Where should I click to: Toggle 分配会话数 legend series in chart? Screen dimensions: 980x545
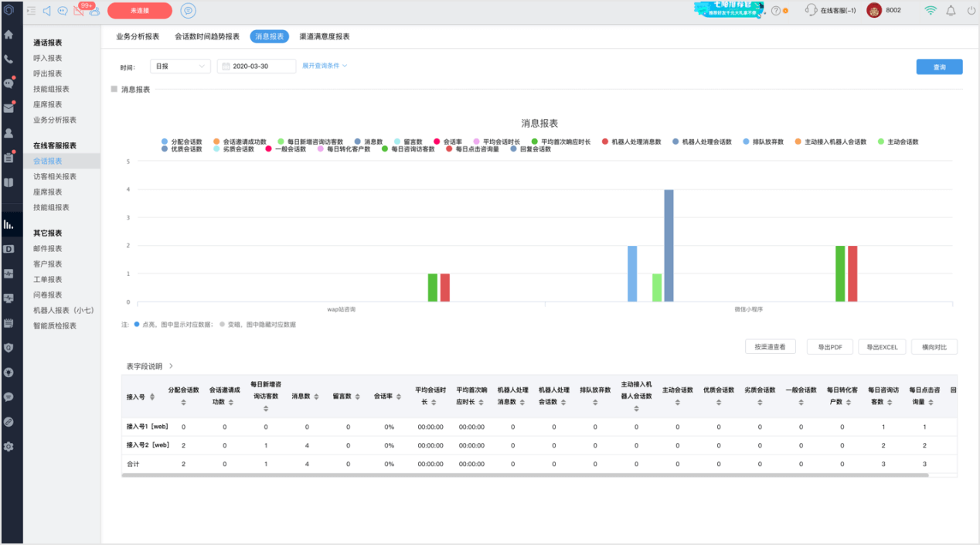(x=182, y=142)
